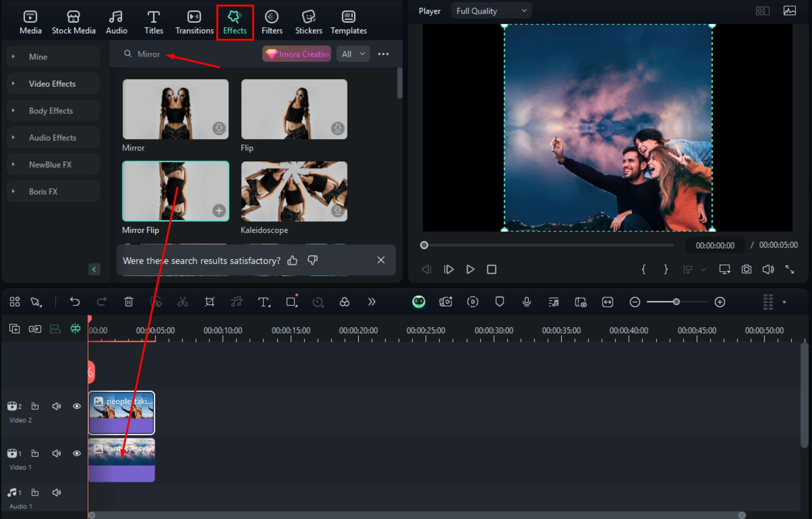The image size is (812, 519).
Task: Click zoom in plus on timeline
Action: tap(720, 302)
